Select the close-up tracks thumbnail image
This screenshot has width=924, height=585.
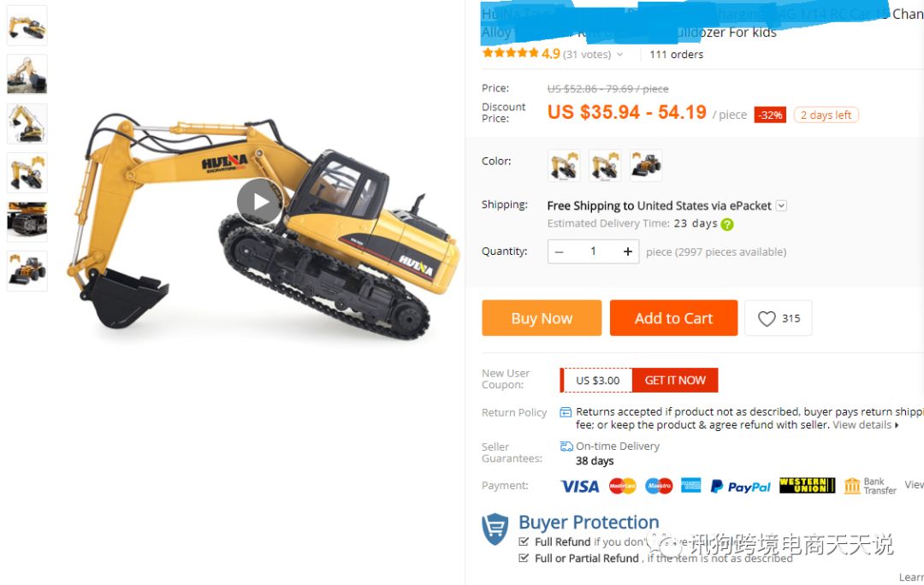point(27,222)
